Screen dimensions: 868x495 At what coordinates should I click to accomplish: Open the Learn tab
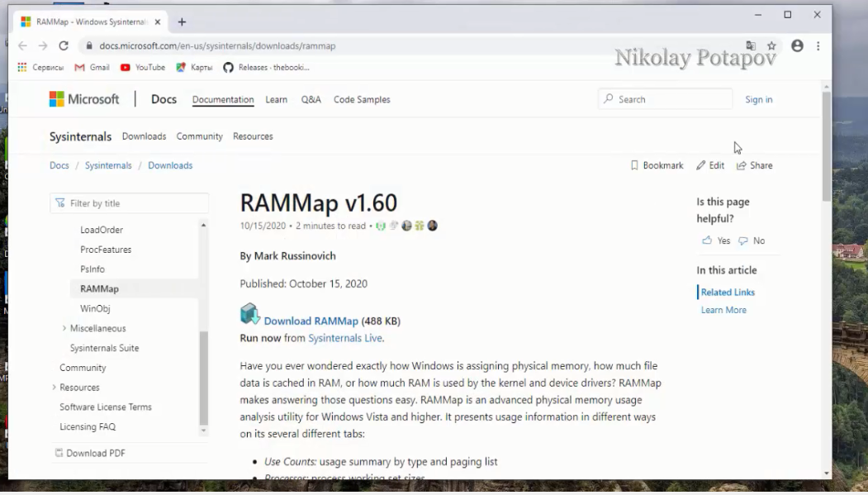(x=276, y=100)
